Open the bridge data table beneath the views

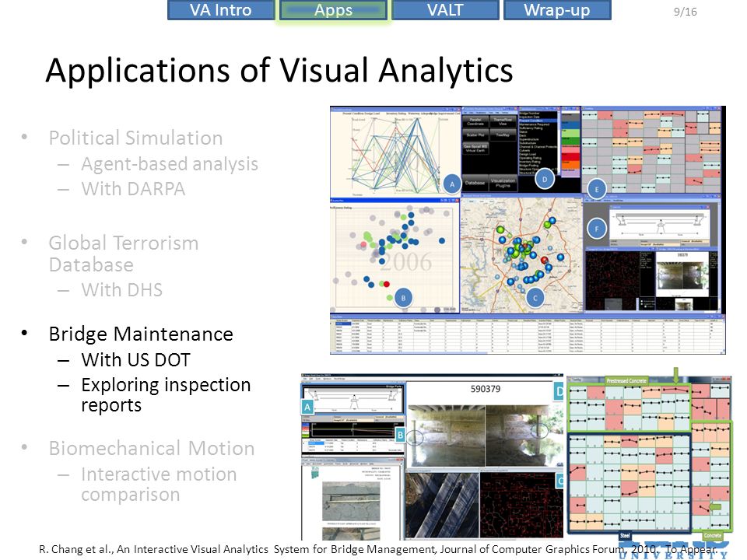point(528,334)
